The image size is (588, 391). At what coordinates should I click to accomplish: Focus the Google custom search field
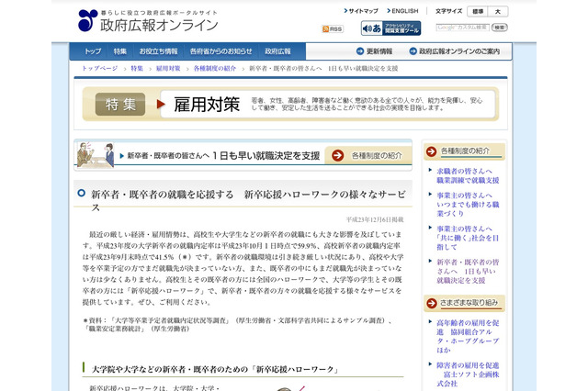(x=462, y=28)
